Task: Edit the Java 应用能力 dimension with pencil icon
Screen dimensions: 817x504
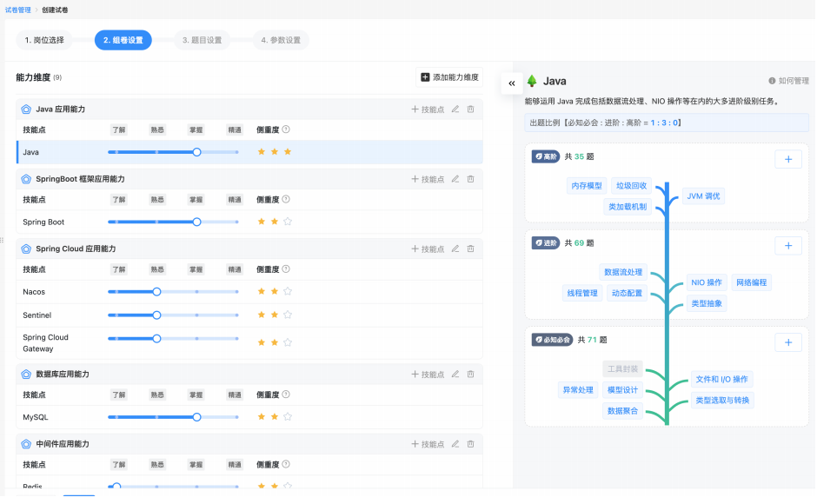Action: [x=455, y=109]
